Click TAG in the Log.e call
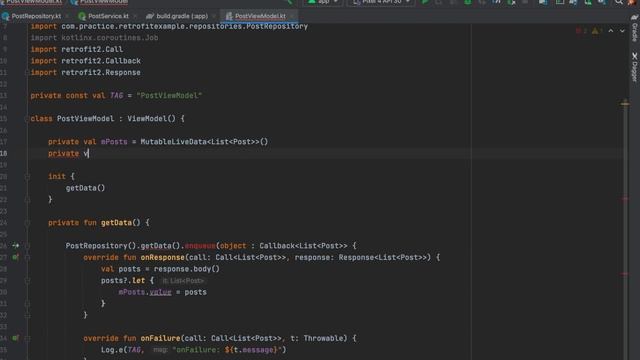 (134, 350)
